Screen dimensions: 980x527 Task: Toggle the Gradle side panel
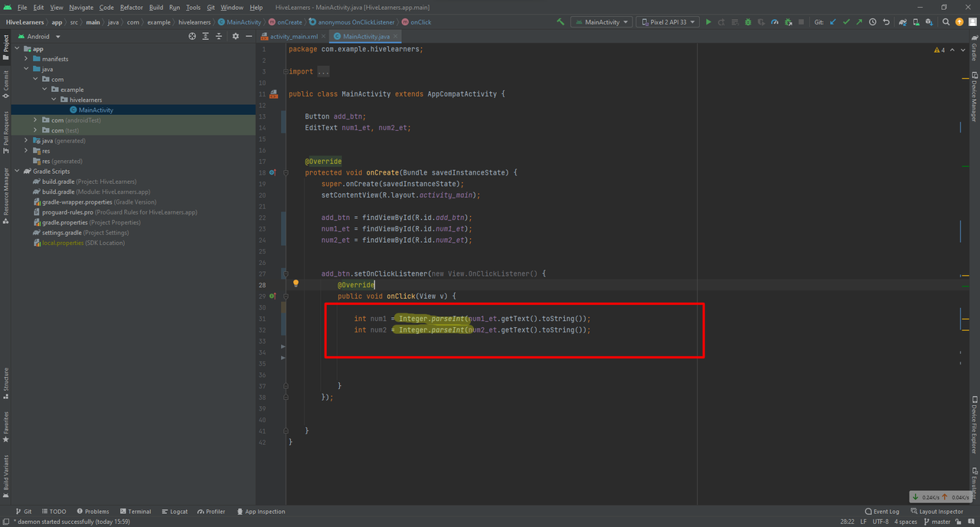tap(974, 49)
